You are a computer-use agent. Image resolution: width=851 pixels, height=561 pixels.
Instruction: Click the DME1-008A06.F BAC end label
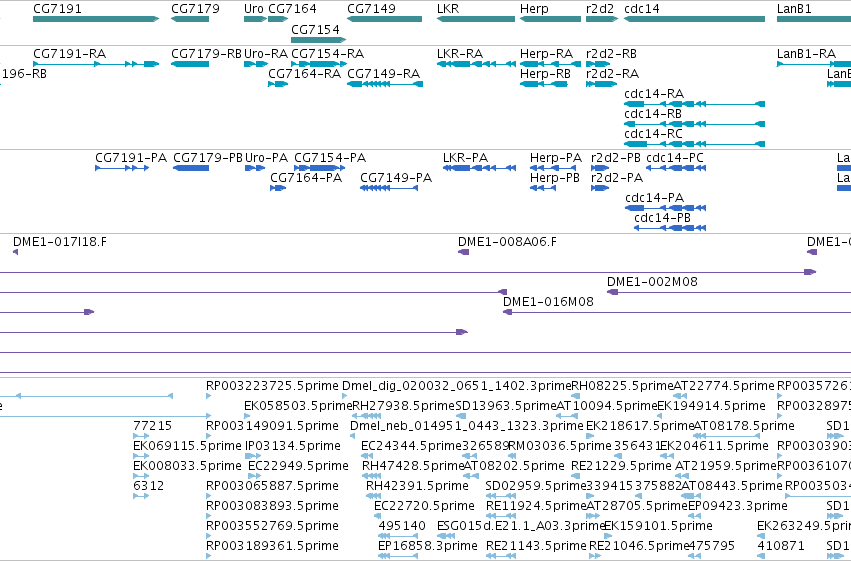tap(507, 242)
